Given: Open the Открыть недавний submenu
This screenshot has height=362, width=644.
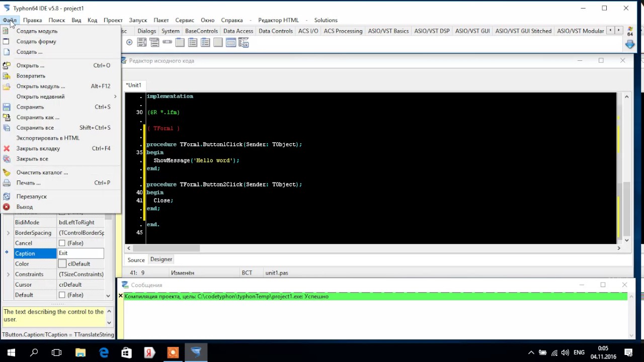Looking at the screenshot, I should click(60, 97).
